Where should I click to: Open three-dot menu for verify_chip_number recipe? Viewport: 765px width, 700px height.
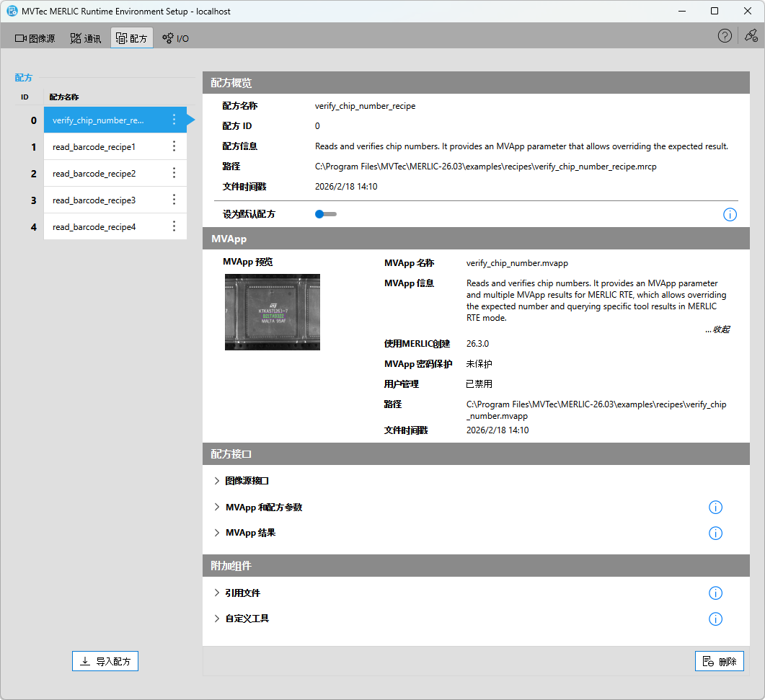coord(174,120)
